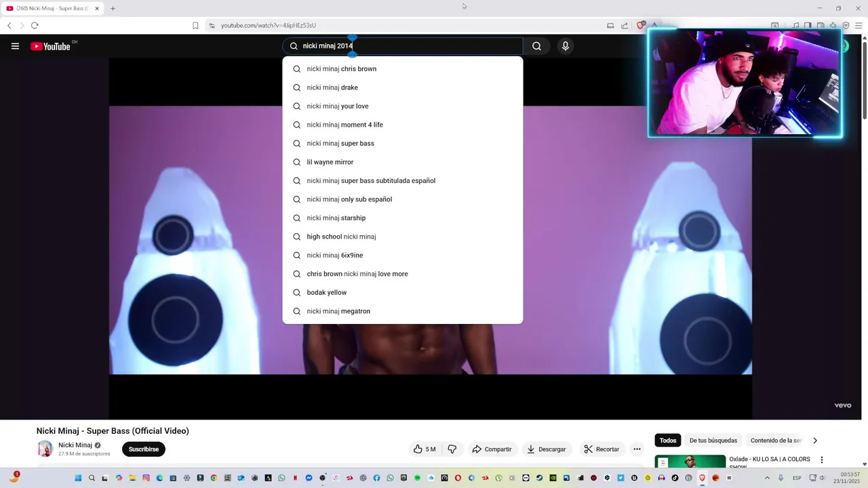Open the browser VPN shield icon
This screenshot has width=868, height=488.
(x=846, y=26)
